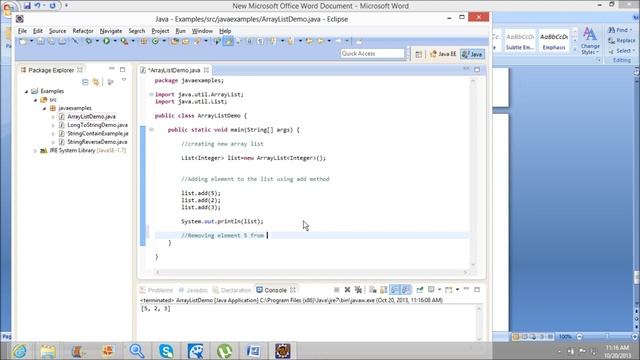Click the New file toolbar icon
Image resolution: width=640 pixels, height=360 pixels.
23,41
